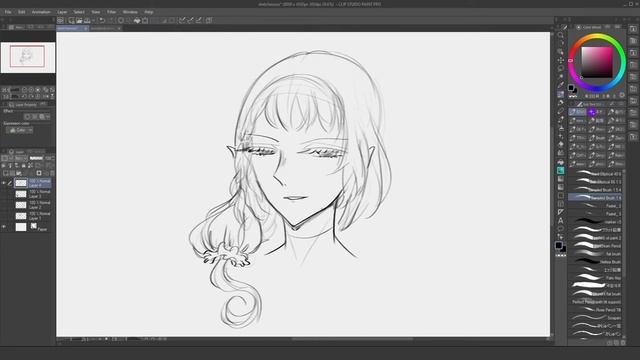Hide Layer 4 with its eye icon

point(4,183)
